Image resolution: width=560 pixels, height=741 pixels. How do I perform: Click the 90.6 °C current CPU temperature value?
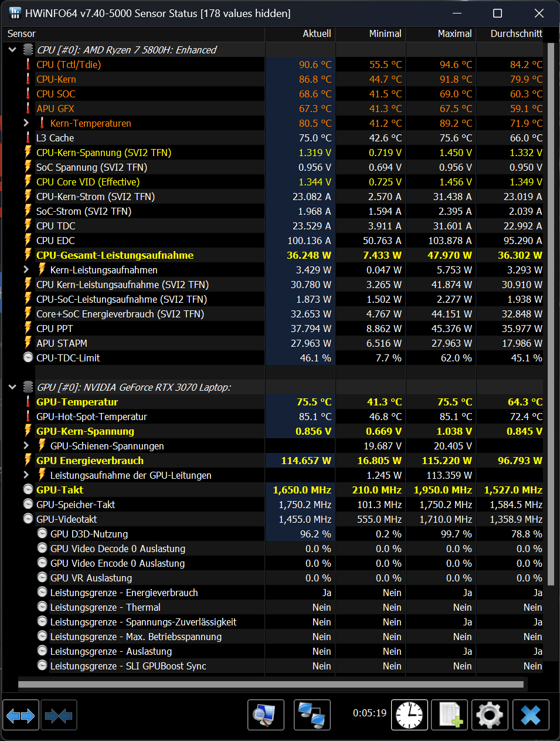(x=315, y=65)
